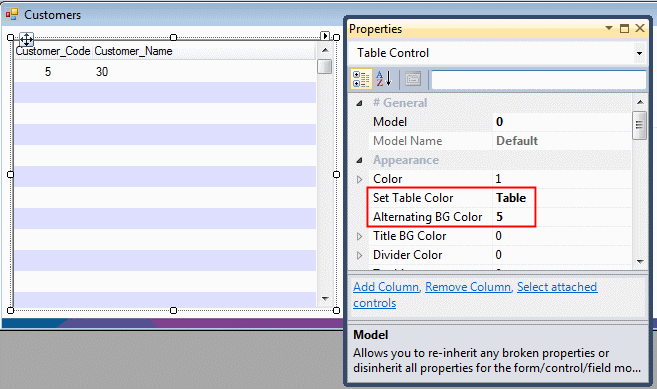Screen dimensions: 657x389
Task: Click the Customer_Name column header
Action: pos(133,51)
